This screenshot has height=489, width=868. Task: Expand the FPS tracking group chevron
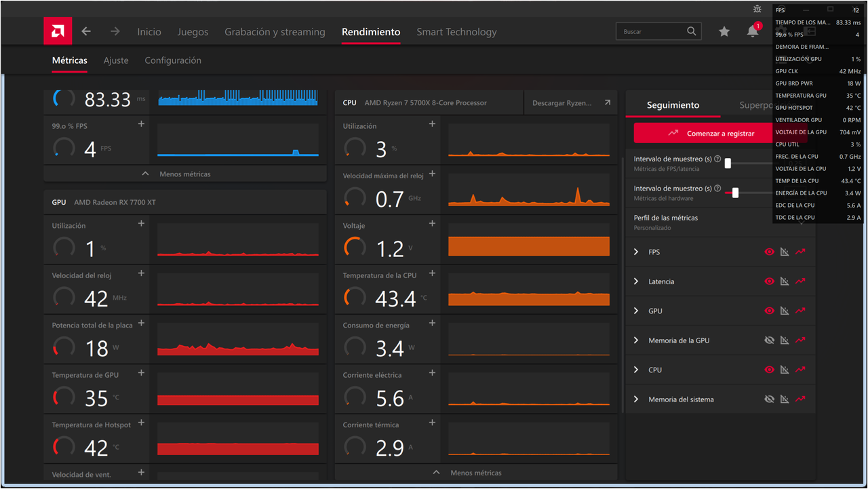tap(636, 252)
